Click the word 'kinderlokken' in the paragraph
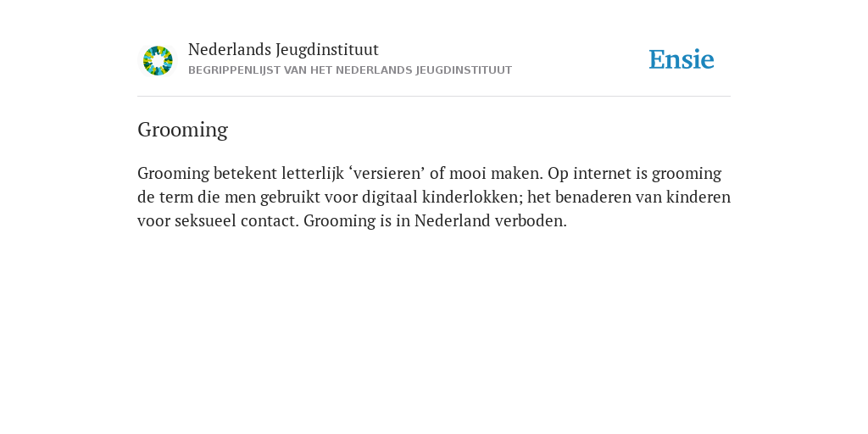 (x=470, y=197)
